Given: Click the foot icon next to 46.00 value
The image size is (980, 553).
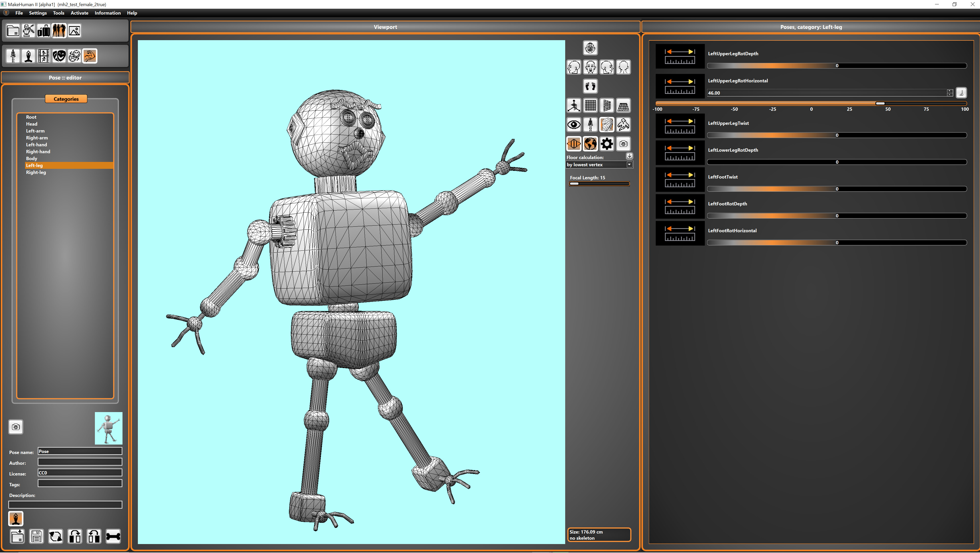Looking at the screenshot, I should tap(961, 93).
